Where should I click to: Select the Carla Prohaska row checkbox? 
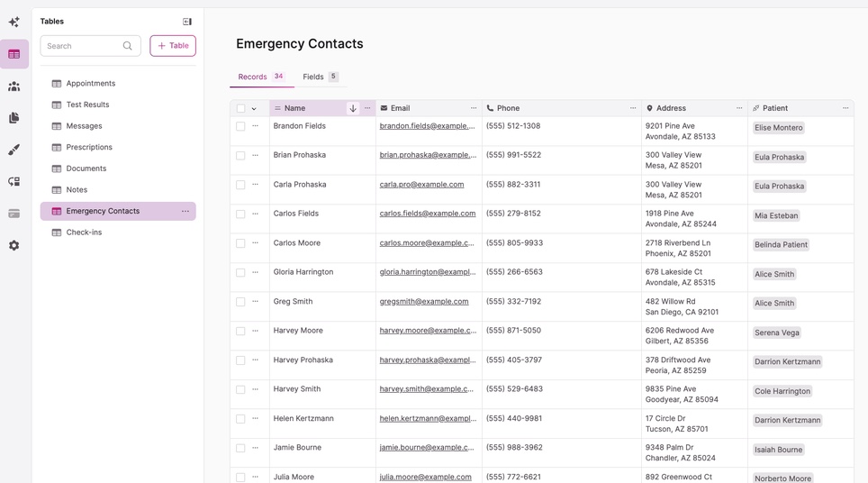point(240,185)
